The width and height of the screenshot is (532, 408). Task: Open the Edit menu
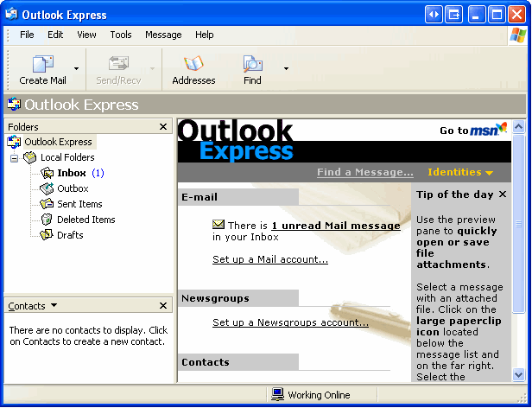[x=55, y=35]
